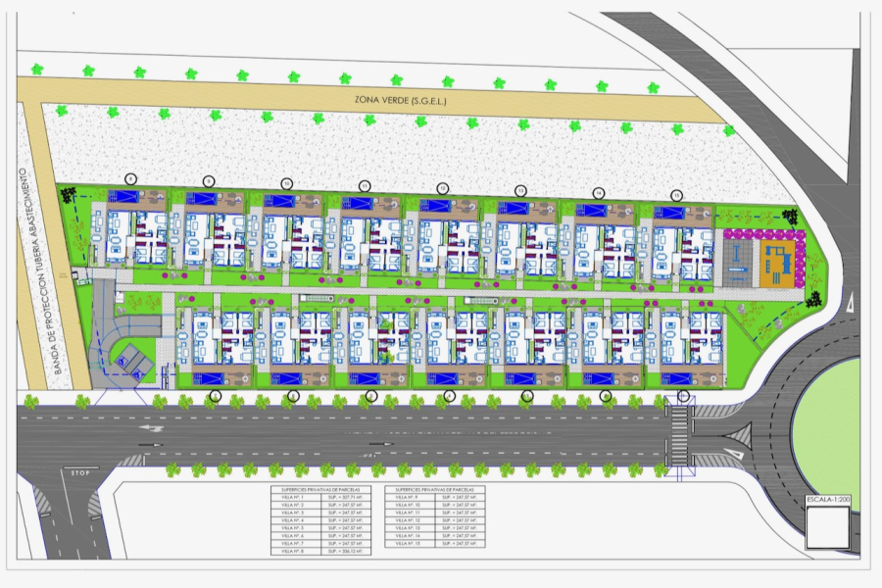Toggle the circled number 7 villa marker
The width and height of the screenshot is (882, 588).
(x=214, y=393)
